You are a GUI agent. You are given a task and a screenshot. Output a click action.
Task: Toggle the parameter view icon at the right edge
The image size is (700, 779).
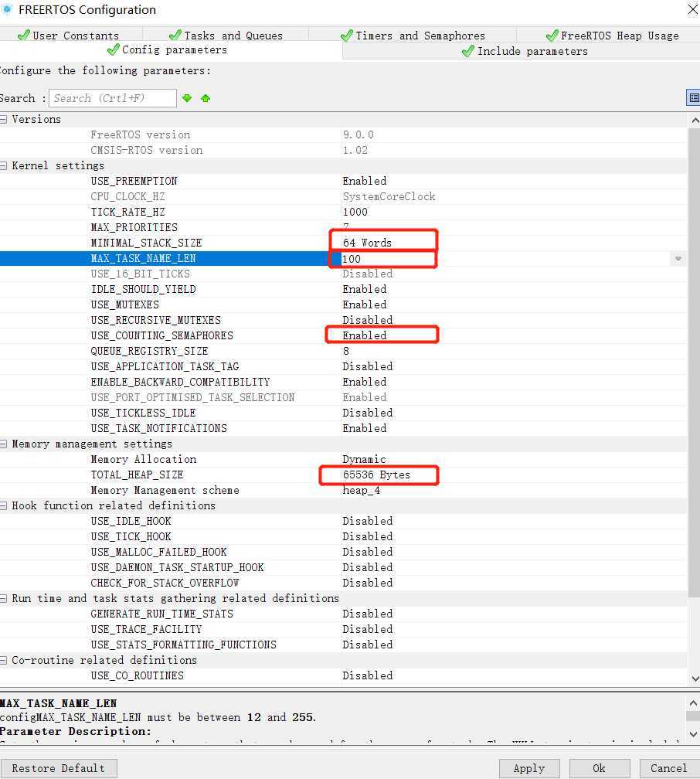click(x=694, y=98)
